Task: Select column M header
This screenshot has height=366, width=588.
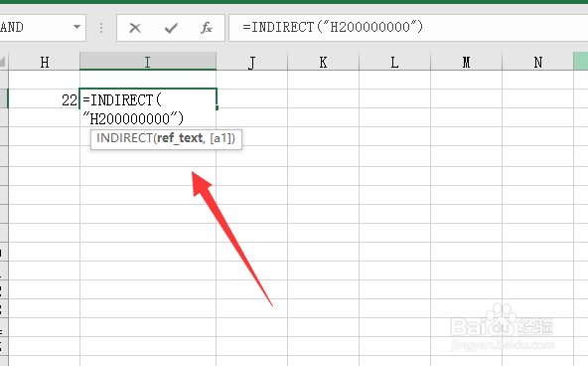Action: pyautogui.click(x=466, y=62)
